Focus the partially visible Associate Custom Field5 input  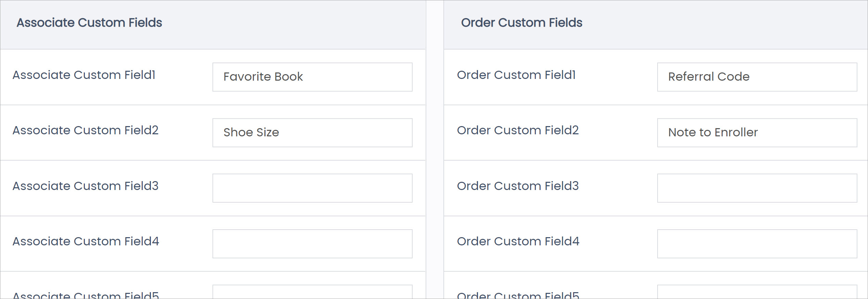(x=312, y=293)
